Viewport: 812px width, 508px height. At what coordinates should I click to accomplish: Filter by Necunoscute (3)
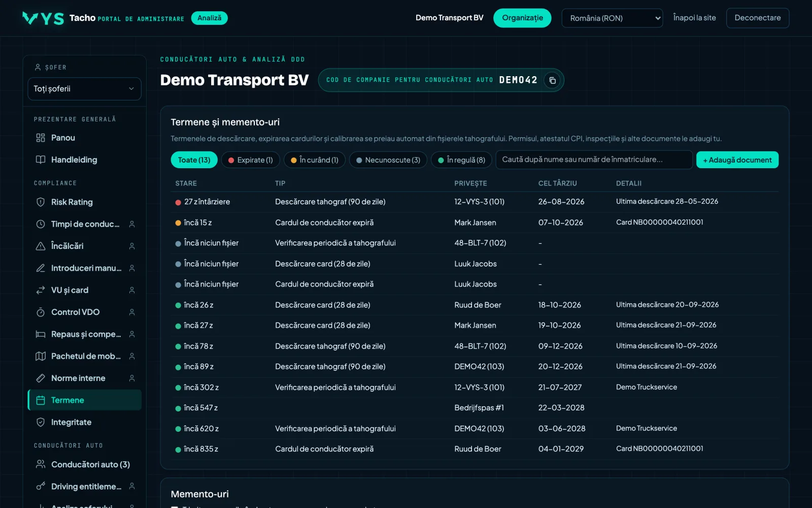click(388, 160)
